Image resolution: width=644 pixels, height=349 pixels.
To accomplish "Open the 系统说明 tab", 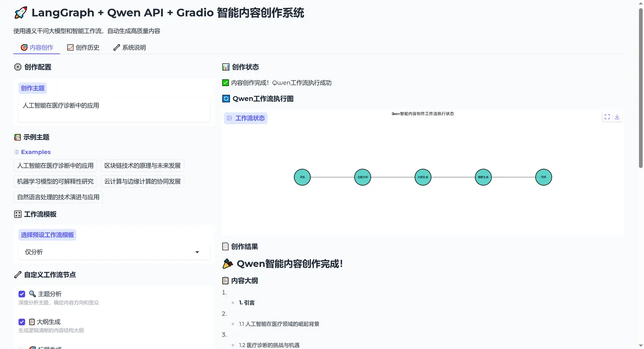I will [x=129, y=47].
